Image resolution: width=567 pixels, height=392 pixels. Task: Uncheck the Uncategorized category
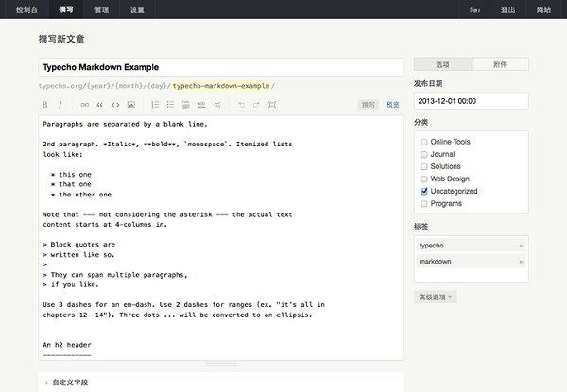[x=423, y=191]
